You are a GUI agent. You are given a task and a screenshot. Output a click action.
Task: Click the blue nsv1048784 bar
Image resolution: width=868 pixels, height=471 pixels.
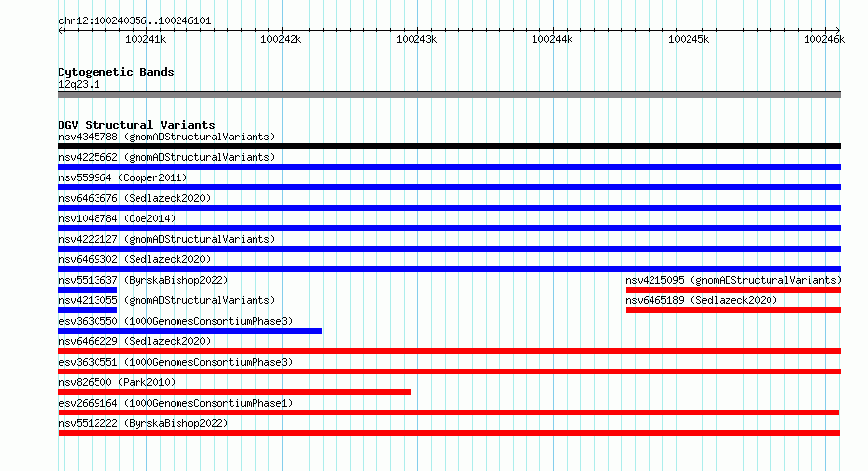pos(449,228)
